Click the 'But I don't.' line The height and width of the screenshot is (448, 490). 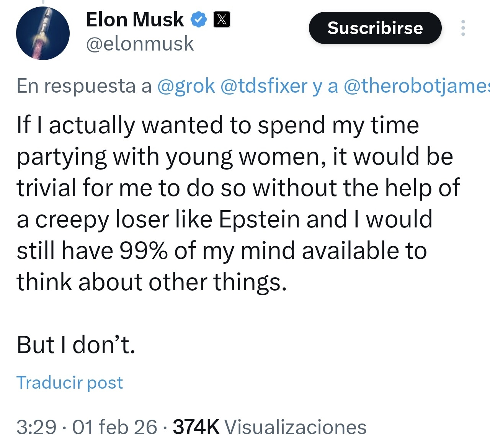coord(76,345)
